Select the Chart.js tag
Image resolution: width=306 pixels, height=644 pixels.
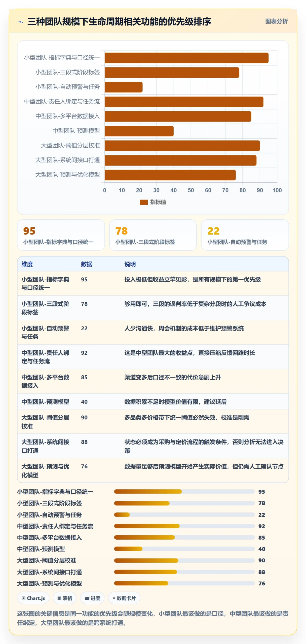tap(33, 598)
